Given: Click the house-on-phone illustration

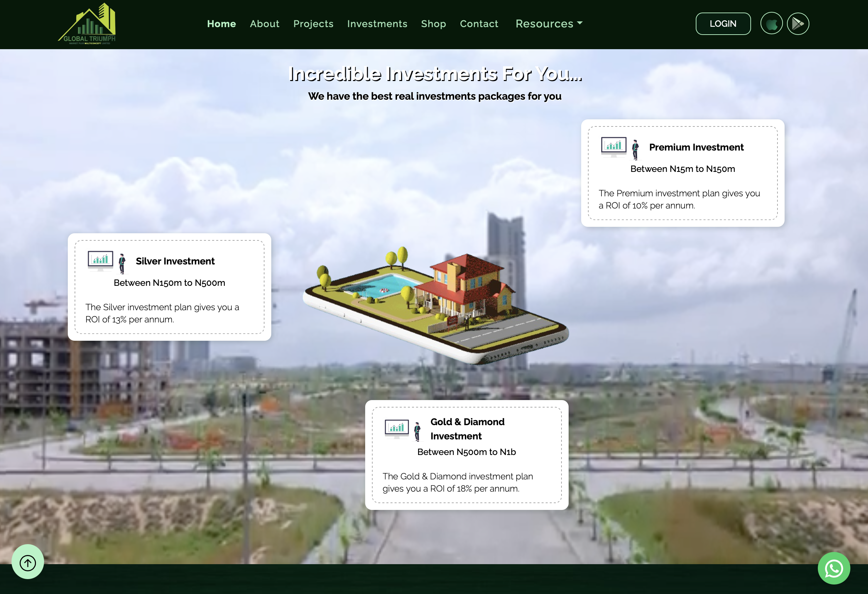Looking at the screenshot, I should 435,304.
